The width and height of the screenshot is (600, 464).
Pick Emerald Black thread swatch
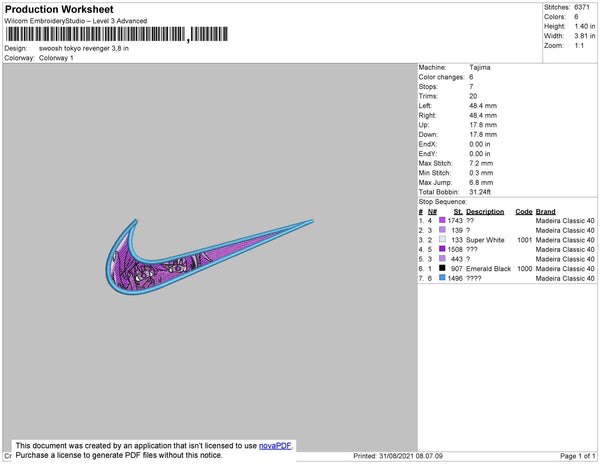point(442,268)
